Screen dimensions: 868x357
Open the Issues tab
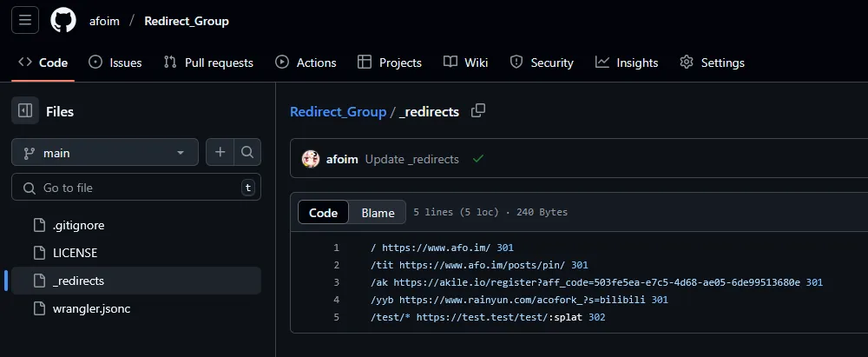tap(115, 63)
